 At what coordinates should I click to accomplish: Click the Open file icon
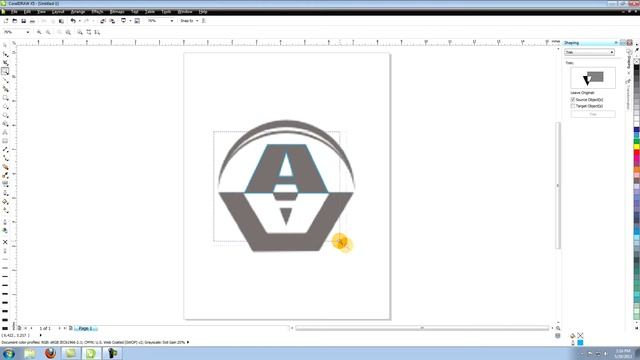pos(15,21)
